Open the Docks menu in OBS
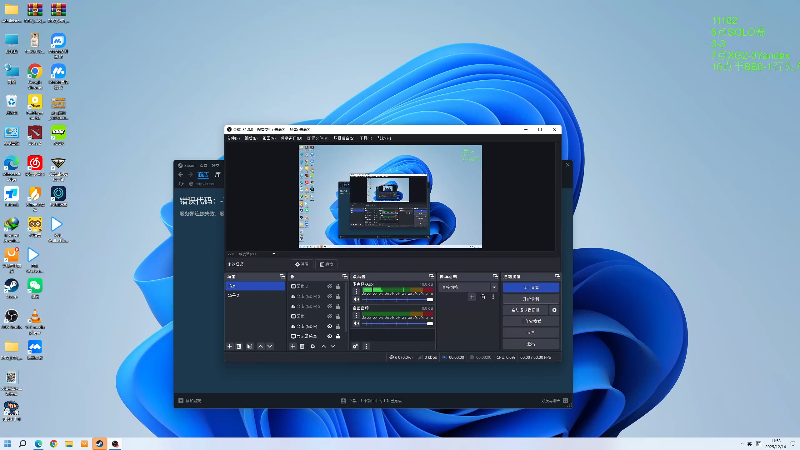800x450 pixels. [x=291, y=138]
